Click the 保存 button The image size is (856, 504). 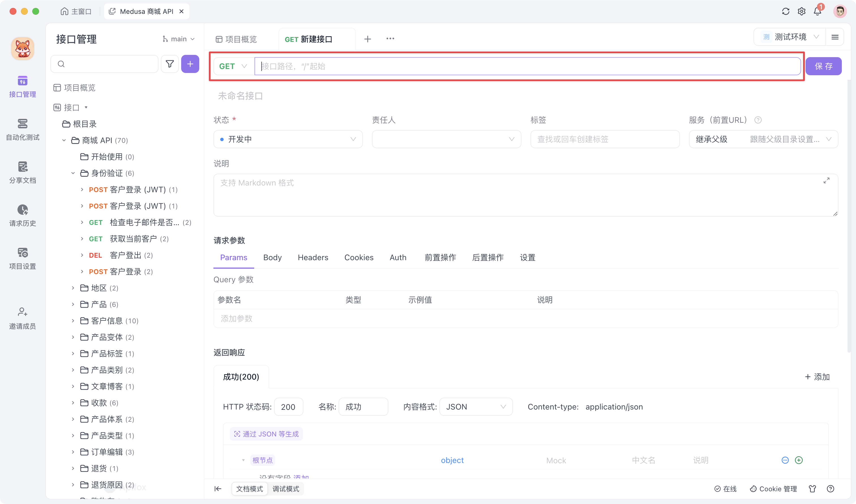click(824, 66)
